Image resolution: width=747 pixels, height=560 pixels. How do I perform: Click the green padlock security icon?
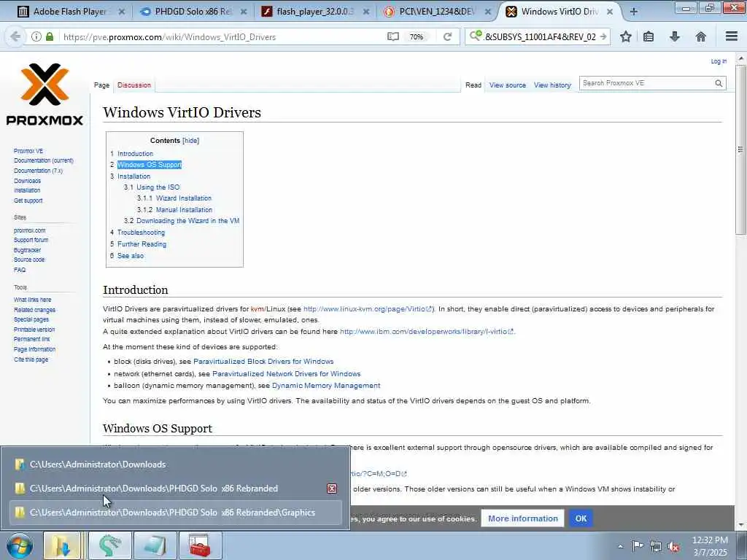(50, 36)
